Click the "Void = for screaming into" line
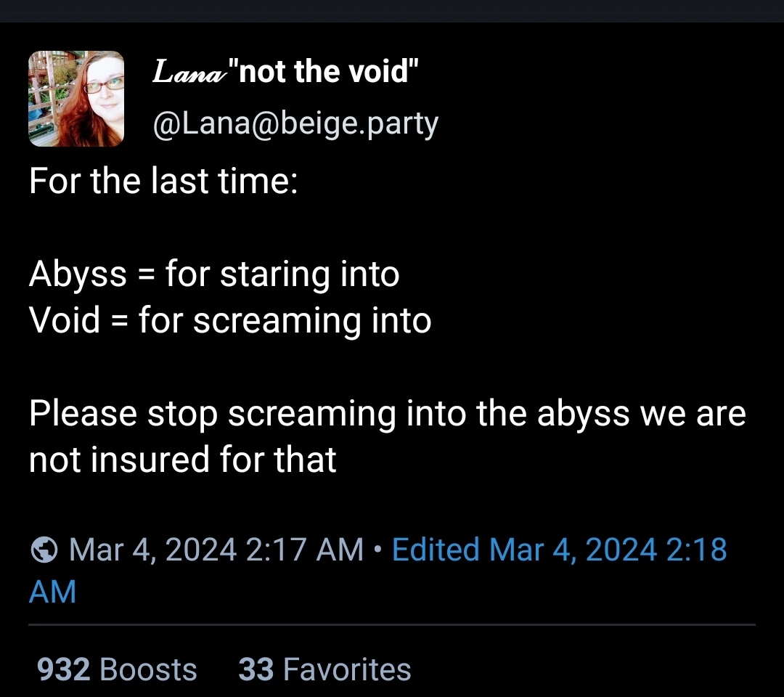This screenshot has height=697, width=784. (x=230, y=320)
